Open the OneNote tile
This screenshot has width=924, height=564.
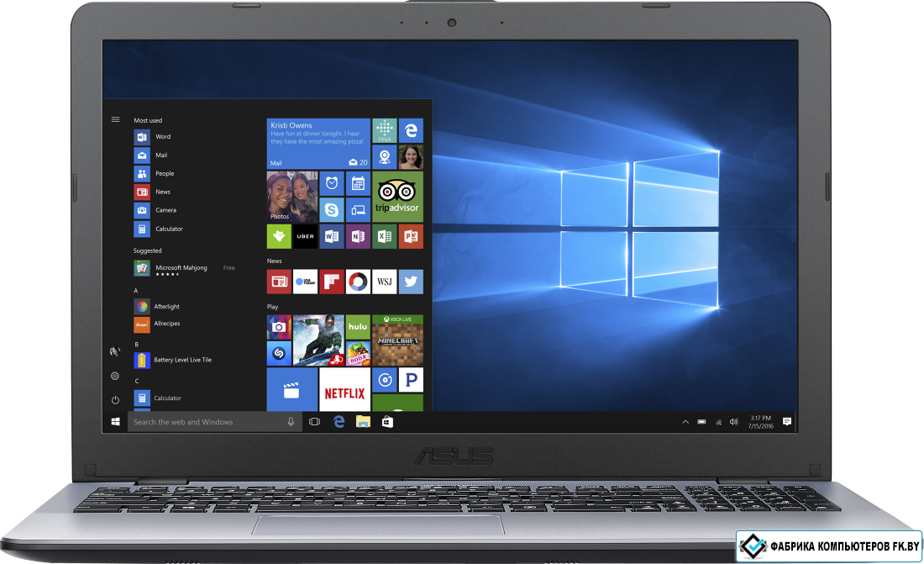[x=358, y=236]
